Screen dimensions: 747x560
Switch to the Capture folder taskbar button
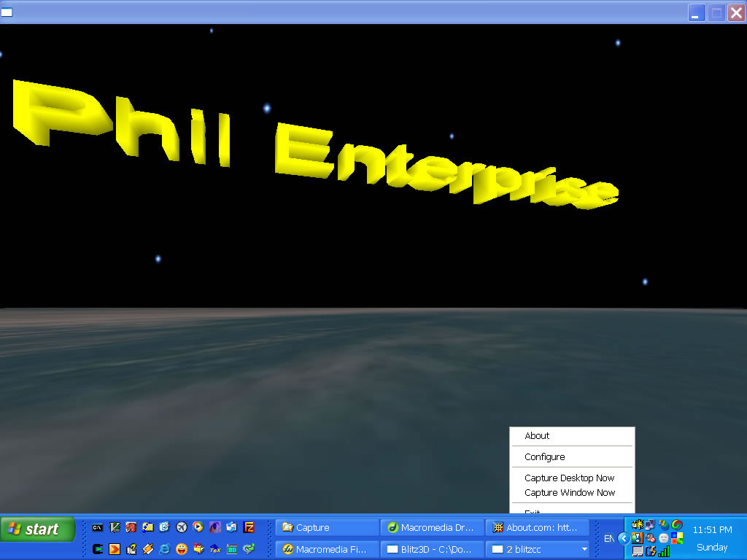click(327, 527)
